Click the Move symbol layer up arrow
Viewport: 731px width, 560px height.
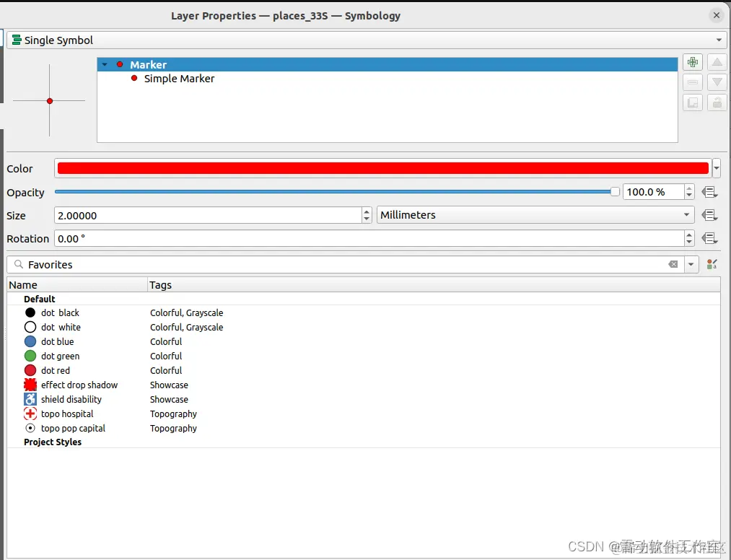click(717, 62)
